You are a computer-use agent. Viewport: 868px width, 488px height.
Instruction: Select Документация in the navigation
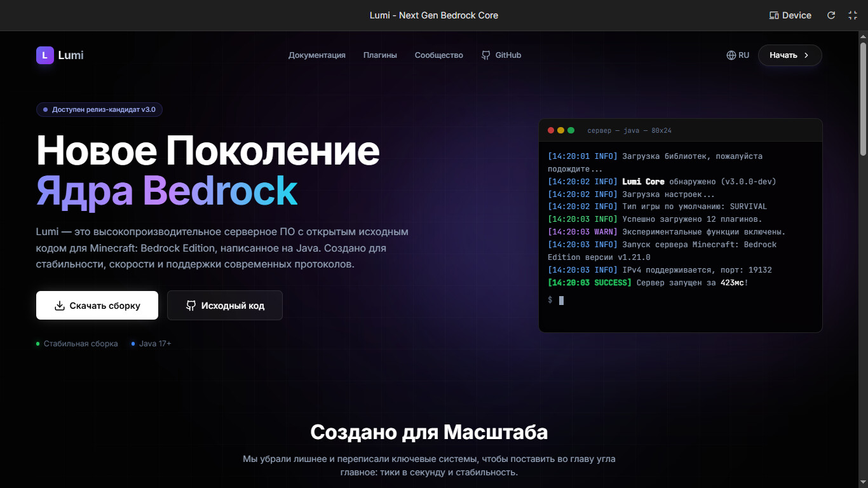(317, 55)
